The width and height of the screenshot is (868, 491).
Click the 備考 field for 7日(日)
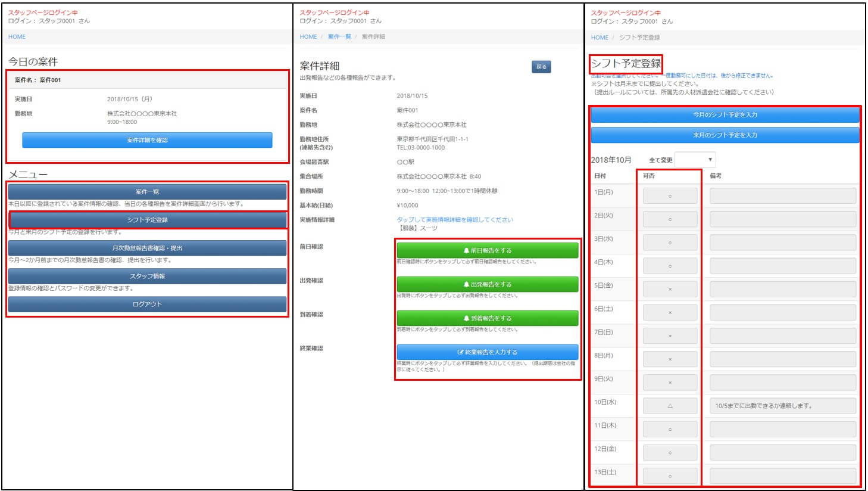coord(783,335)
